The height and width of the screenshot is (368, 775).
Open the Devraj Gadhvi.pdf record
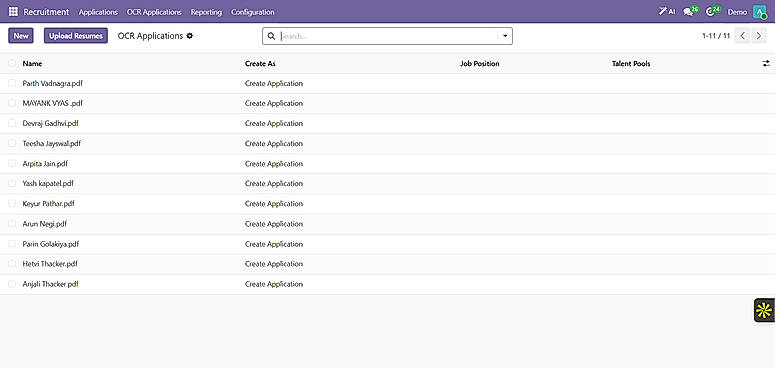pos(50,123)
